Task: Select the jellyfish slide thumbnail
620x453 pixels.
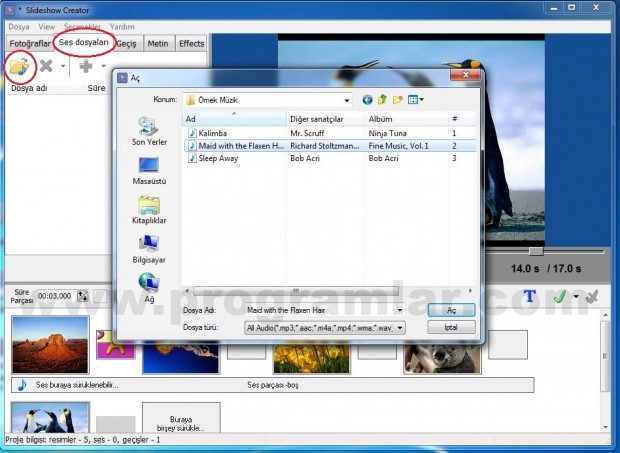Action: [181, 358]
